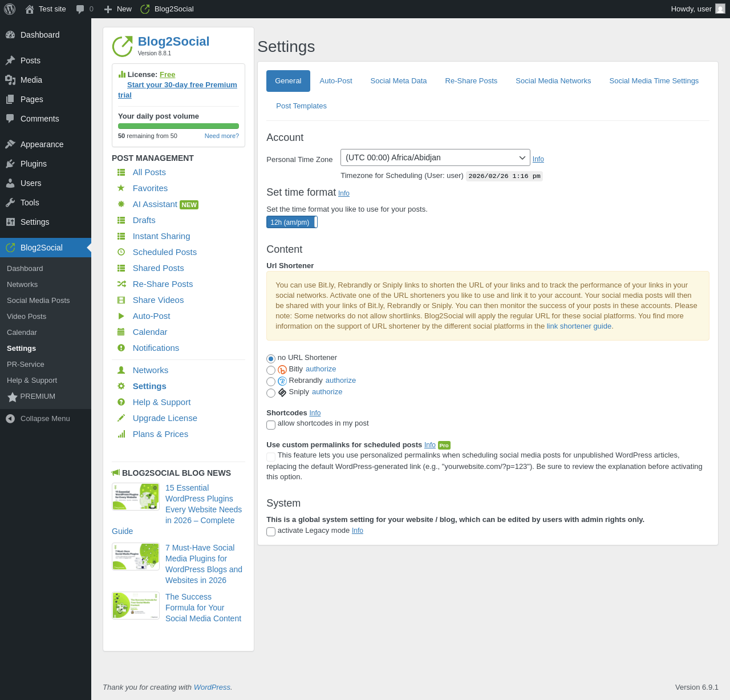The height and width of the screenshot is (700, 730).
Task: Click the question mark icon beside Help & Support
Action: [121, 402]
